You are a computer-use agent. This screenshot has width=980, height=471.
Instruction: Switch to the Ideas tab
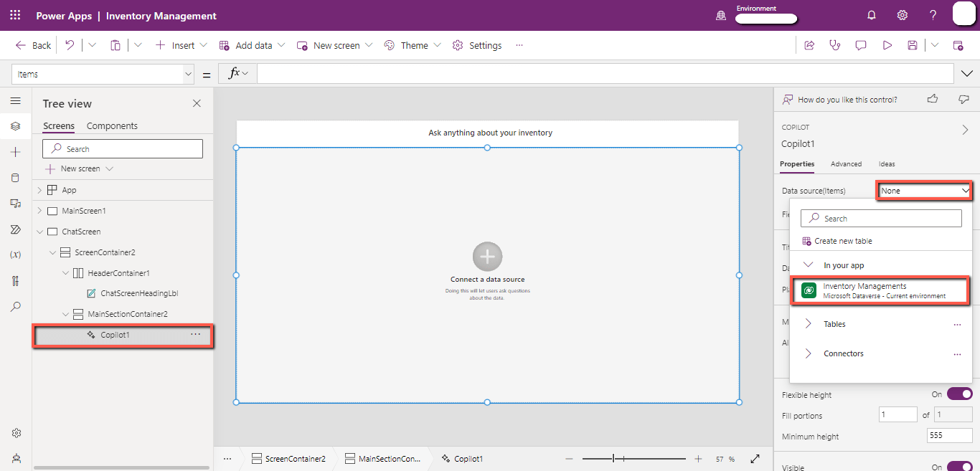coord(887,164)
